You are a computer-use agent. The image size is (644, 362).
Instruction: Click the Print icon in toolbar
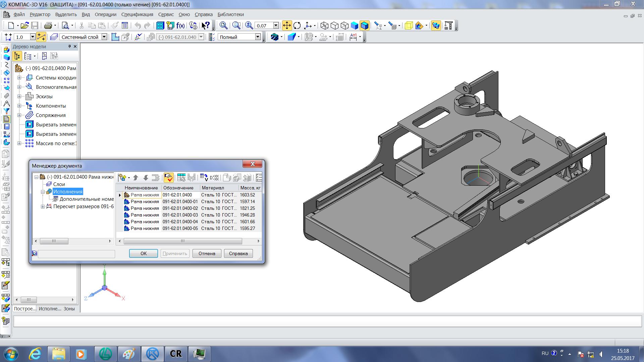(x=48, y=25)
